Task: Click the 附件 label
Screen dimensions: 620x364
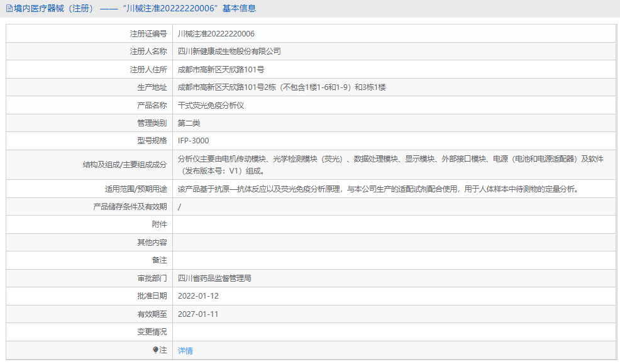Action: tap(159, 224)
